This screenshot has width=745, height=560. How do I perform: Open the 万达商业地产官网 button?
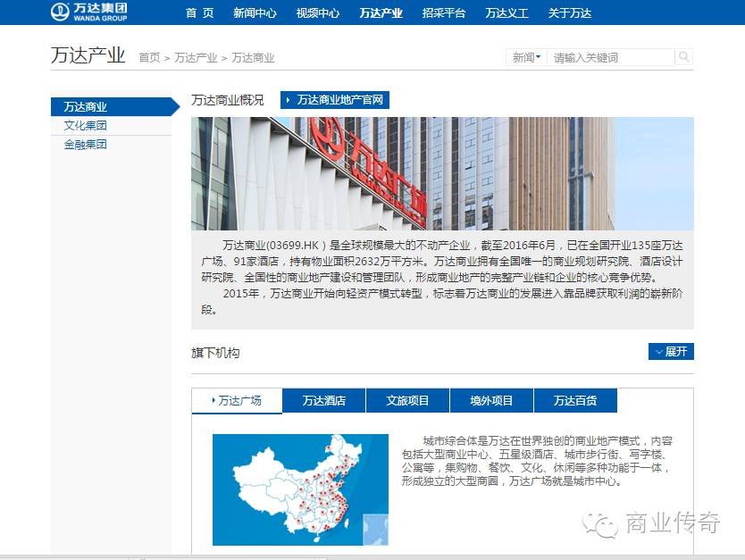tap(335, 100)
